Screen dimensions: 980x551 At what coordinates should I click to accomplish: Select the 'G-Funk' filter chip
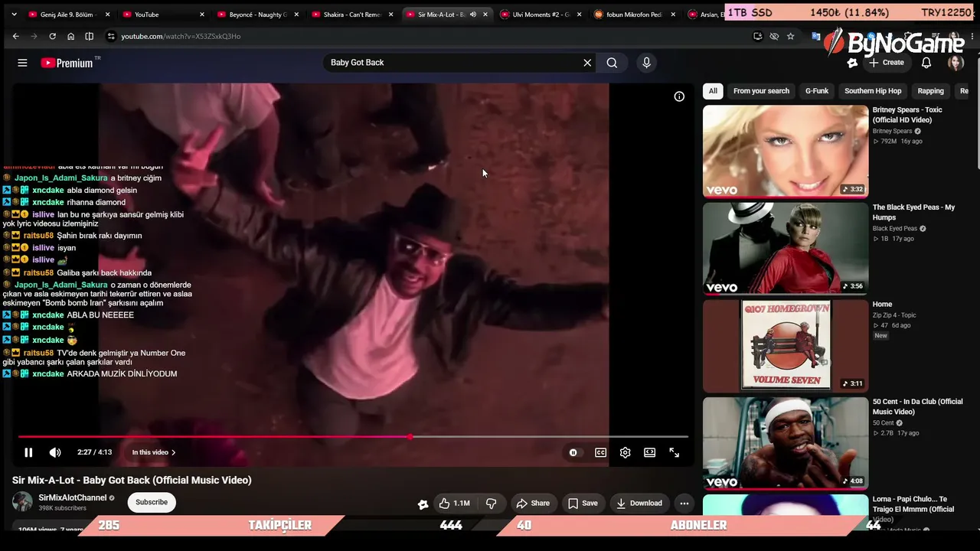click(x=817, y=91)
